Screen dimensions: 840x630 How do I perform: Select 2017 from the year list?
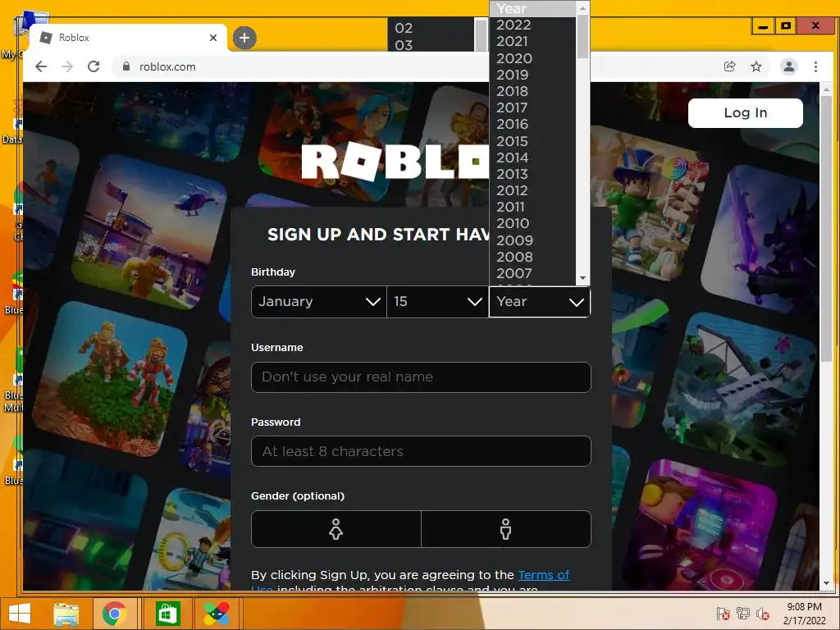(x=532, y=107)
